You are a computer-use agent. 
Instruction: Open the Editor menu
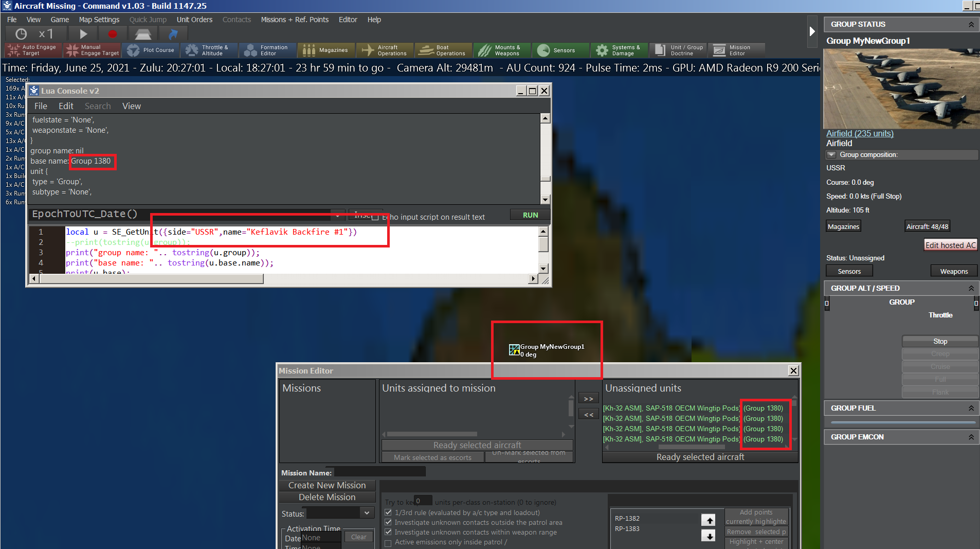click(348, 20)
